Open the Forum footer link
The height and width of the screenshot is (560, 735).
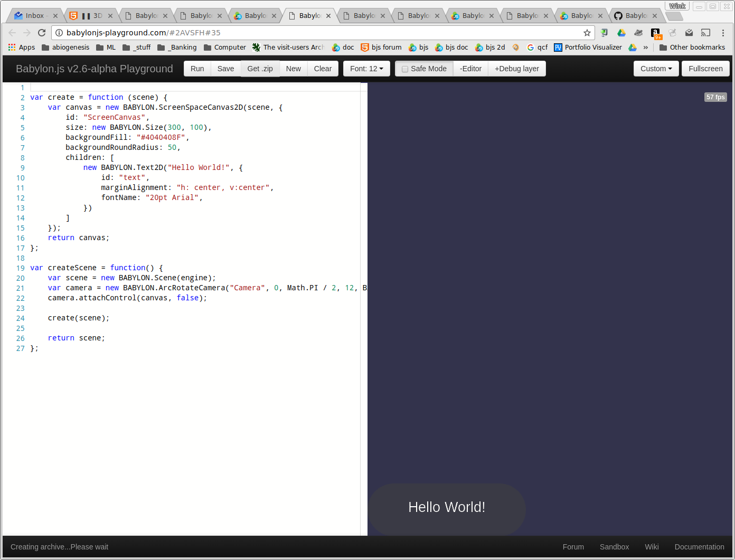tap(573, 547)
